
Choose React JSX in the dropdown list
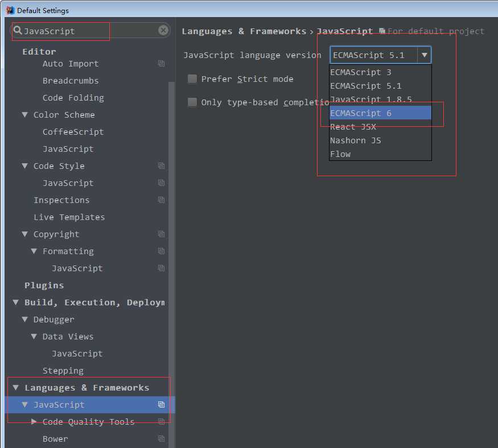(x=353, y=127)
